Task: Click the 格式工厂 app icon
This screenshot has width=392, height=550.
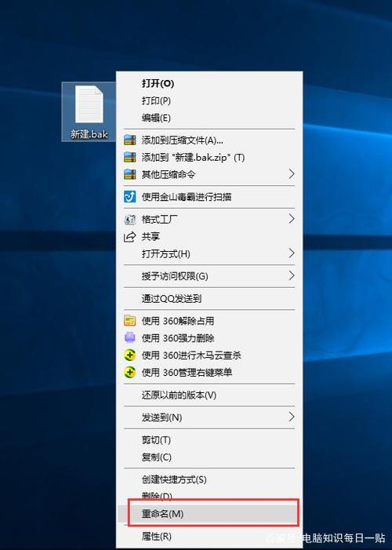Action: pos(129,220)
